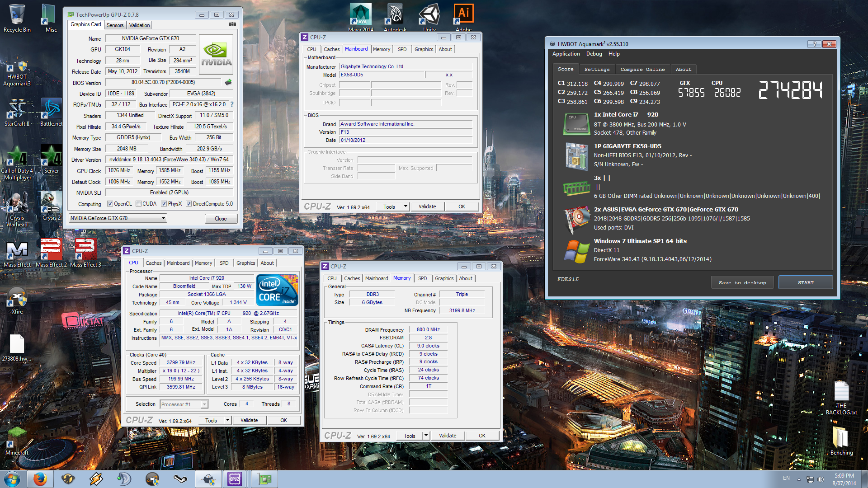Open Processor #1 selection dropdown
Image resolution: width=868 pixels, height=488 pixels.
pyautogui.click(x=184, y=404)
